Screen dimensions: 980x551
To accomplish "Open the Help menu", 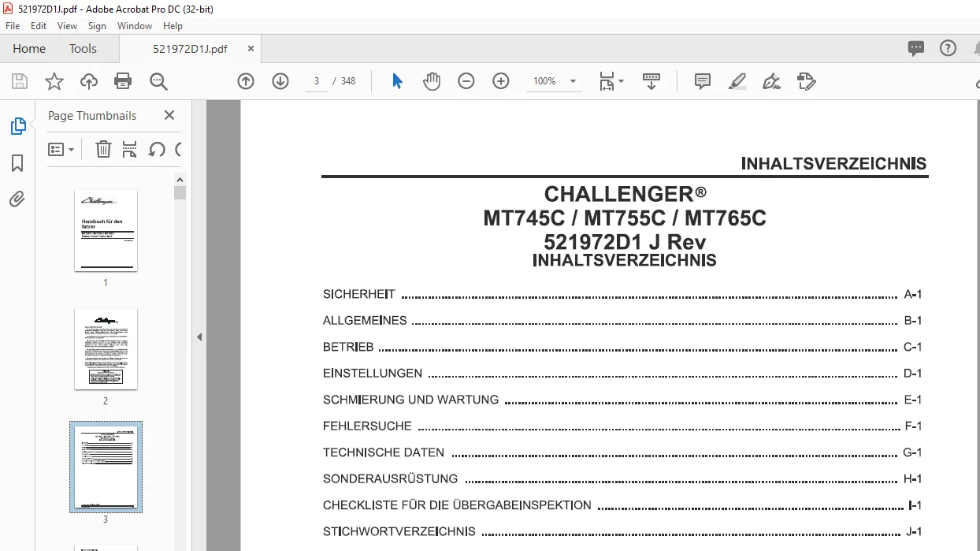I will pyautogui.click(x=173, y=26).
